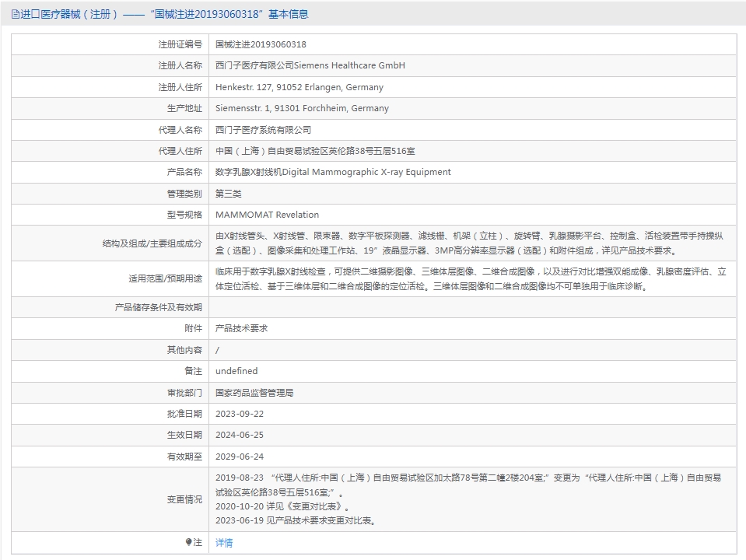Select product name Digital Mammographic X-ray Equipment
This screenshot has height=560, width=746.
click(x=366, y=172)
